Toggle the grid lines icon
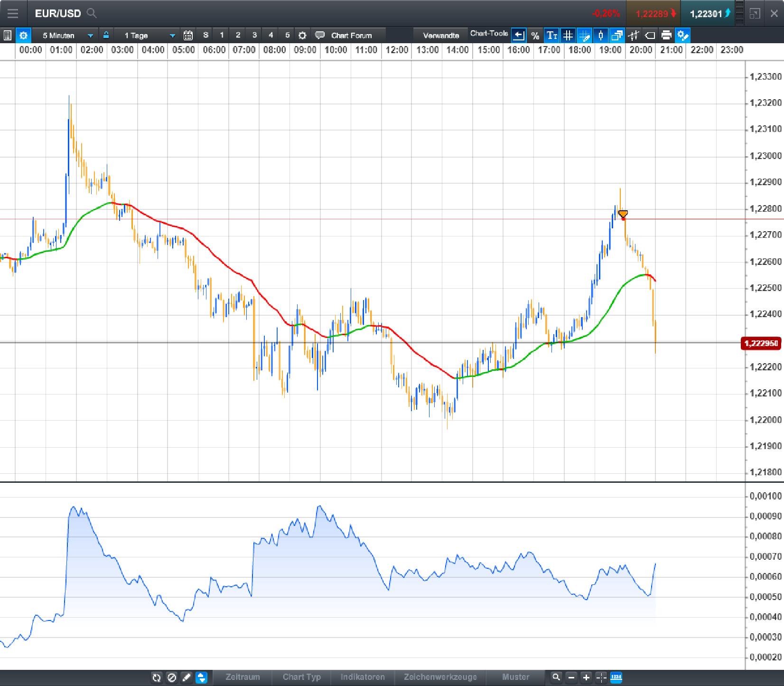This screenshot has height=686, width=784. pos(568,35)
